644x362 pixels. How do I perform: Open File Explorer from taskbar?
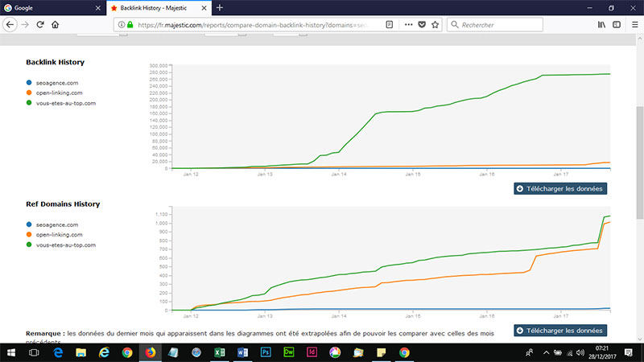pyautogui.click(x=81, y=352)
